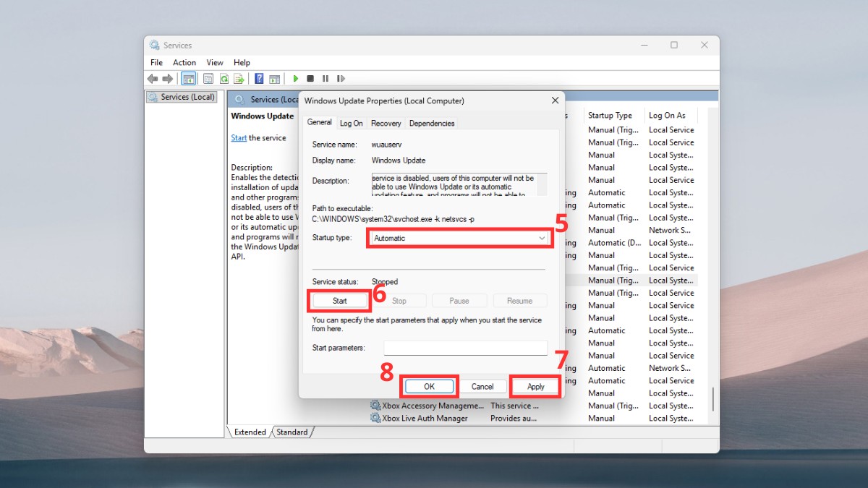Switch to the Log On tab
Viewport: 868px width, 488px height.
click(x=352, y=124)
